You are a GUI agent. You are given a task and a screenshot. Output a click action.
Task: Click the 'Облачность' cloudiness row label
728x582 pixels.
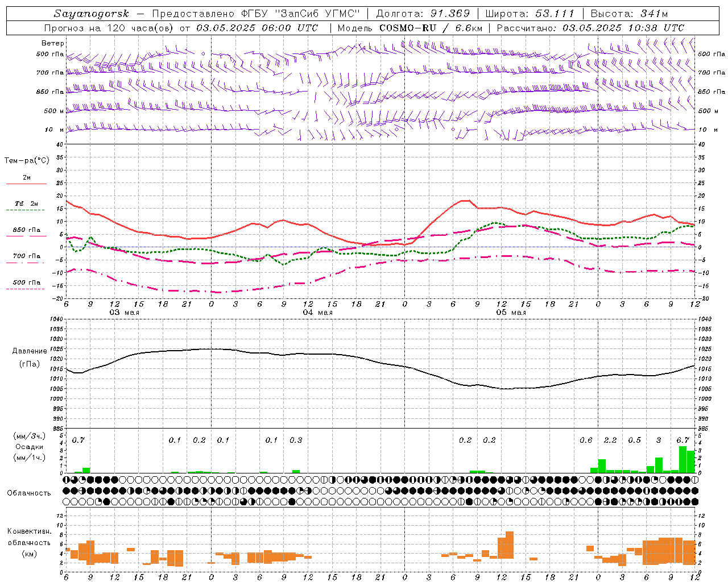pyautogui.click(x=29, y=493)
